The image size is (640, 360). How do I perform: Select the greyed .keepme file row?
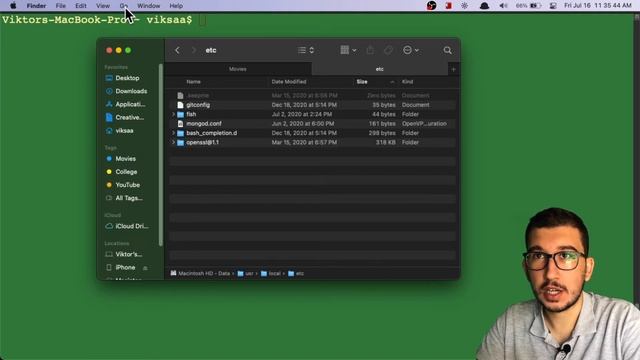[x=312, y=96]
